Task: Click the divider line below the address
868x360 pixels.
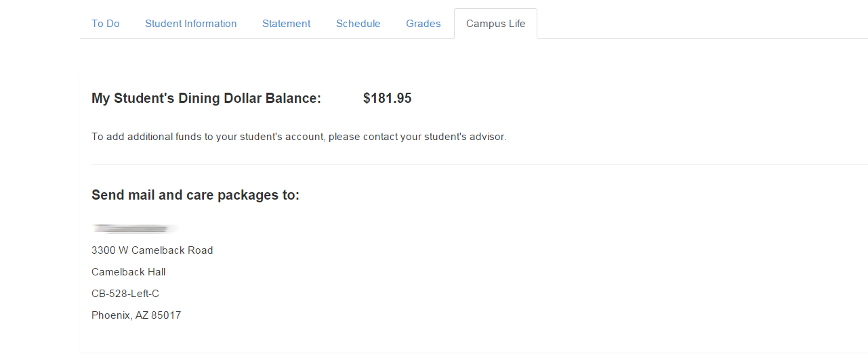Action: coord(474,353)
